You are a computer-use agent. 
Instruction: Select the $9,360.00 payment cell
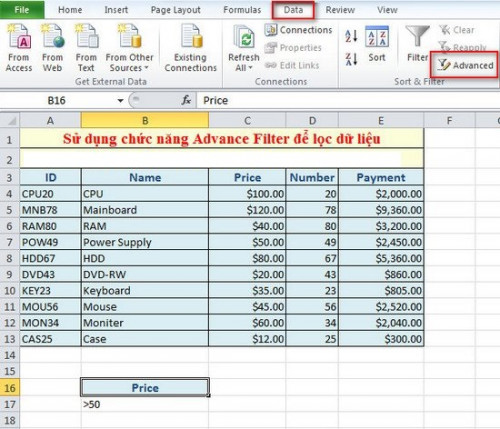(x=381, y=210)
